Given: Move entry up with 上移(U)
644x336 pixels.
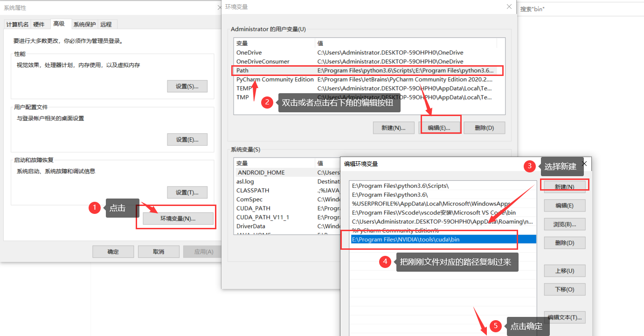Looking at the screenshot, I should (x=564, y=270).
